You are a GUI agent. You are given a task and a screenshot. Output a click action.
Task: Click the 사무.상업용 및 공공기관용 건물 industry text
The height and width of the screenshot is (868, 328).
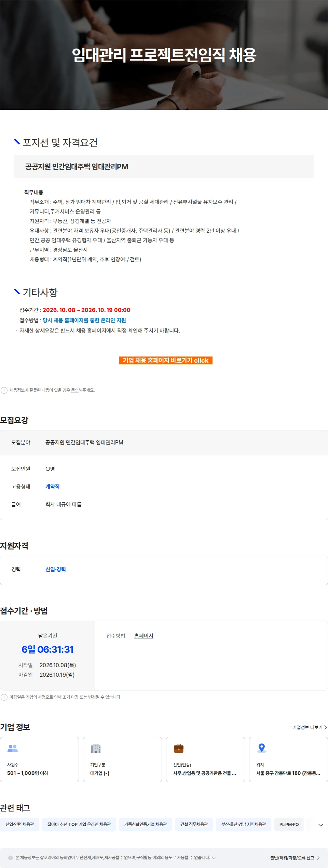(x=205, y=773)
